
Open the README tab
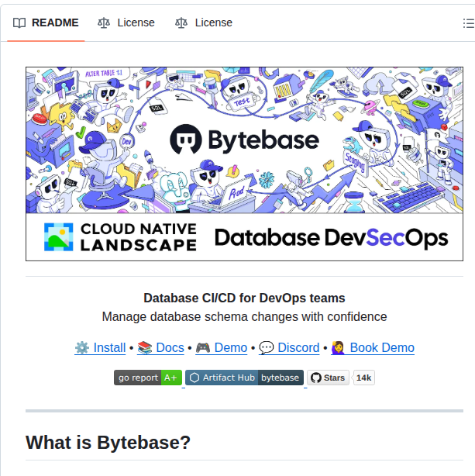[x=46, y=22]
